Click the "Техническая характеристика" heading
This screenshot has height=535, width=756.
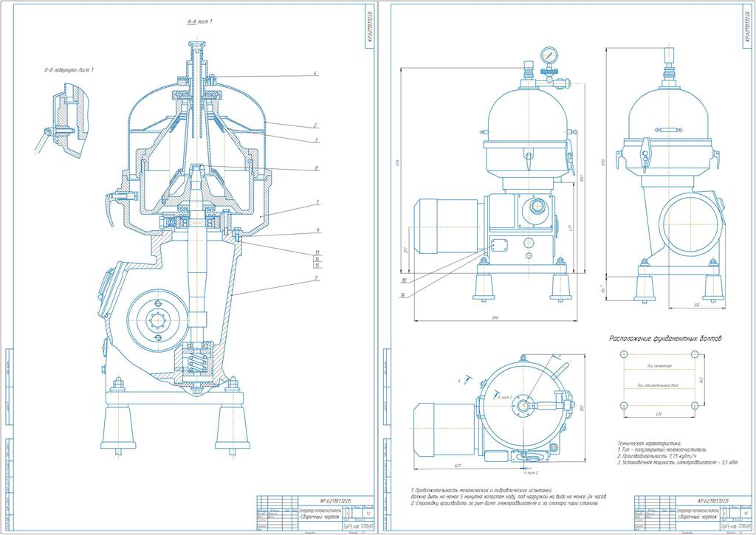point(649,442)
